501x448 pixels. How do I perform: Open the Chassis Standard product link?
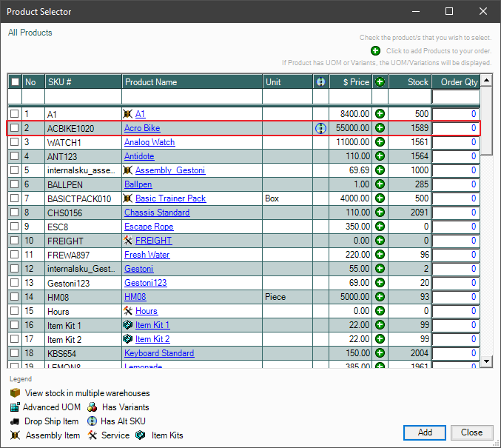tap(156, 213)
